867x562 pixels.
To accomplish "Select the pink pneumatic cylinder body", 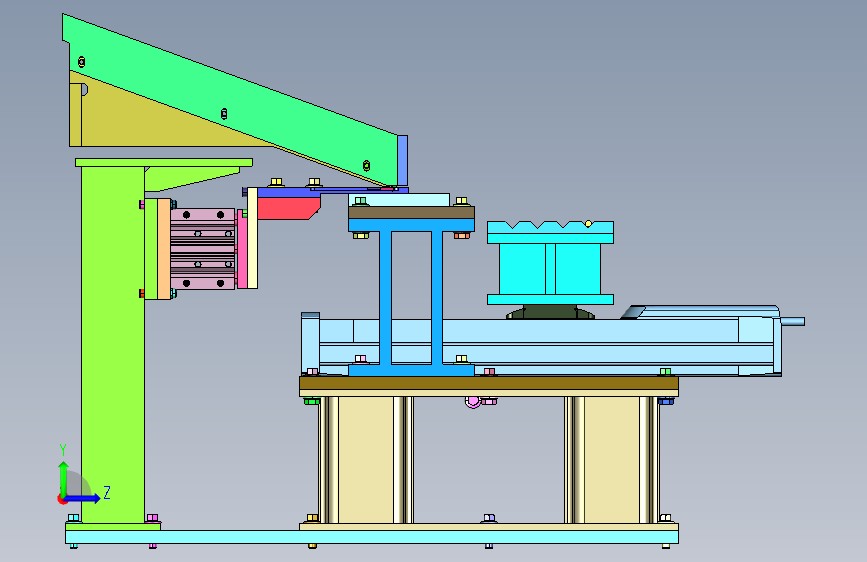I will tap(202, 249).
